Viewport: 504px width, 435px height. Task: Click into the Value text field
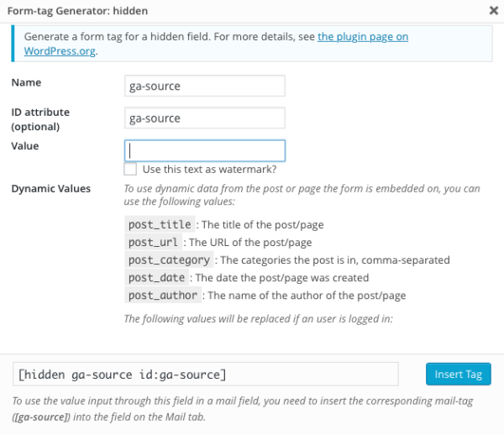pos(205,150)
